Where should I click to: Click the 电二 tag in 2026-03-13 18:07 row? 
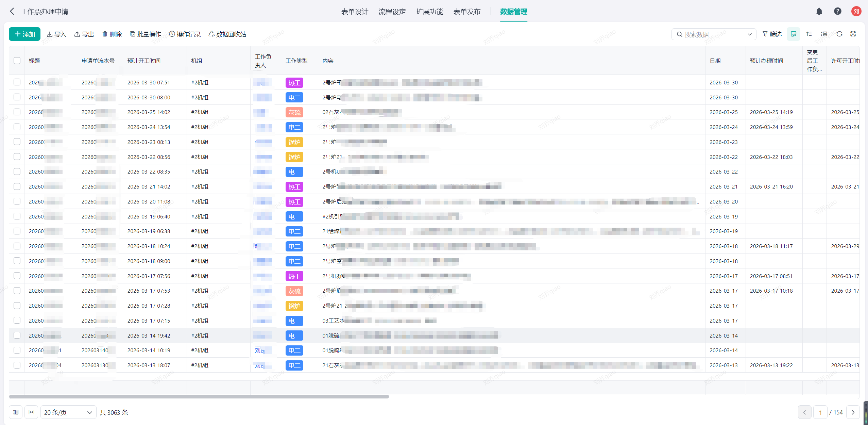(294, 365)
